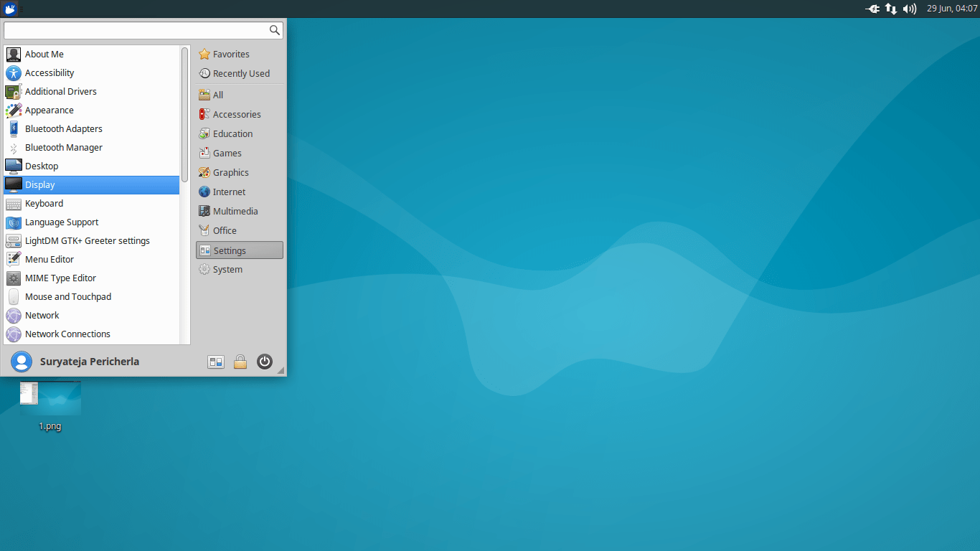Launch Bluetooth Manager from the list
This screenshot has height=551, width=980.
[62, 147]
